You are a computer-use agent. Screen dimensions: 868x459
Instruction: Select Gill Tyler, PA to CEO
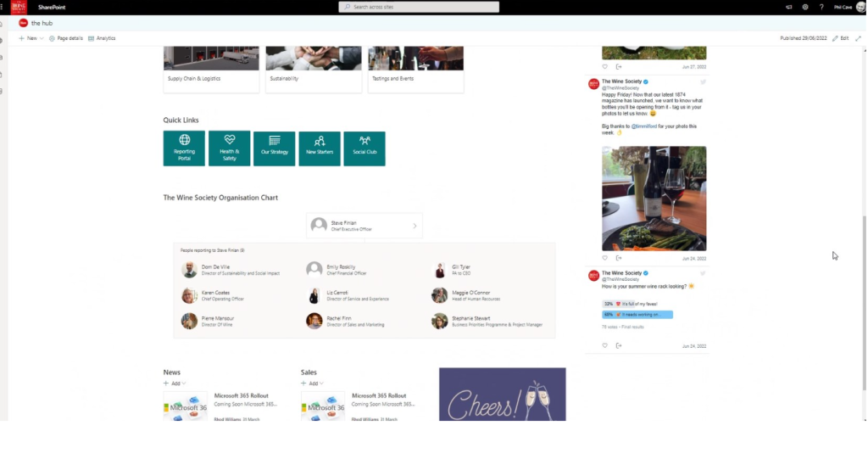[452, 270]
